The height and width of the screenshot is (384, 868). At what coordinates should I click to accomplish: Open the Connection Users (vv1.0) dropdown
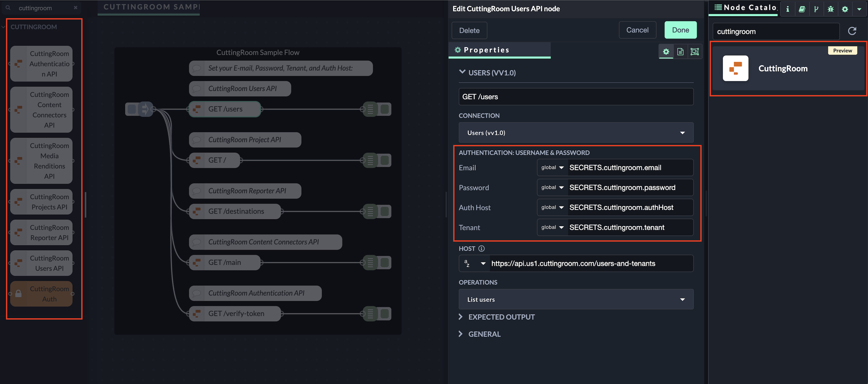click(x=576, y=133)
